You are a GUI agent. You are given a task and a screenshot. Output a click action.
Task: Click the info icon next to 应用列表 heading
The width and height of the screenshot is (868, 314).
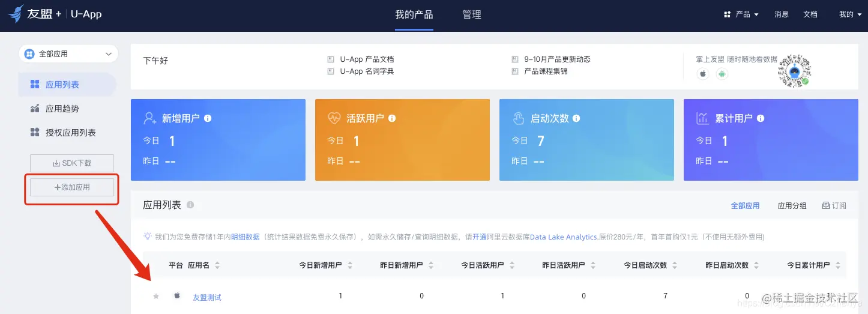190,205
